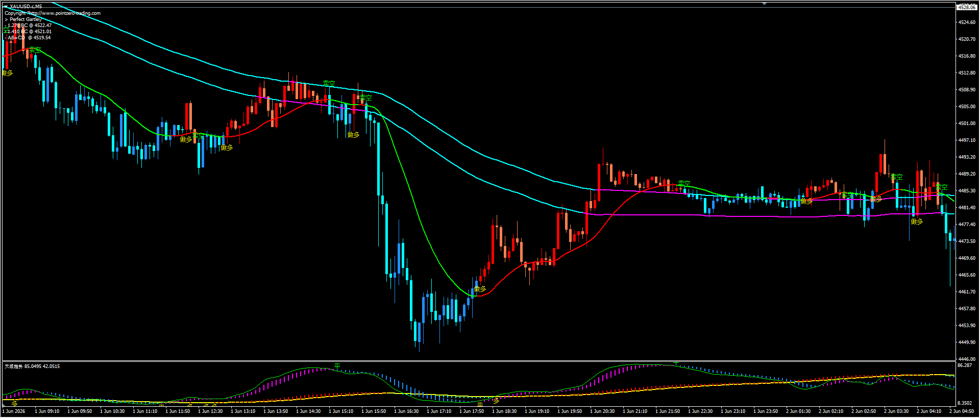This screenshot has width=980, height=418.
Task: Click the 1 Jun 23:10 time label
Action: (733, 411)
